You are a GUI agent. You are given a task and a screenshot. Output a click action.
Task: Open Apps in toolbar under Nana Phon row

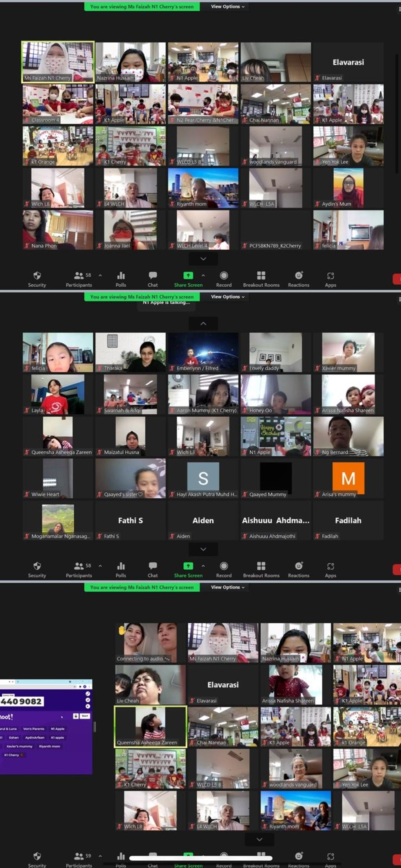pos(331,279)
